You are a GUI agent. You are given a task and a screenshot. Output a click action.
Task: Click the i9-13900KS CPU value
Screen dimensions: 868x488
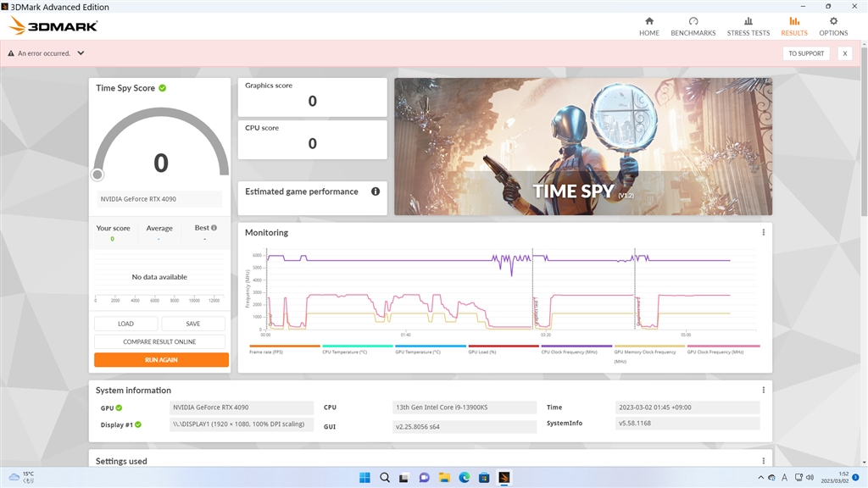pyautogui.click(x=464, y=408)
